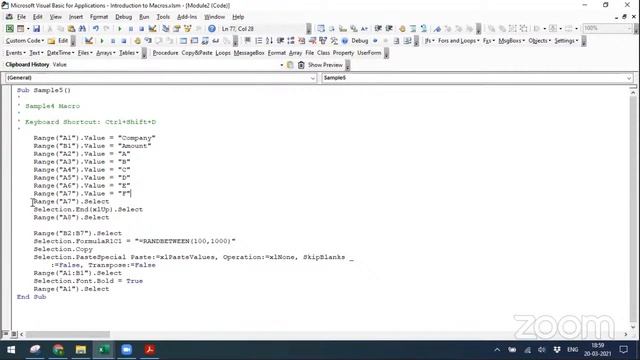Open the Tools menu
The height and width of the screenshot is (360, 640).
click(163, 17)
